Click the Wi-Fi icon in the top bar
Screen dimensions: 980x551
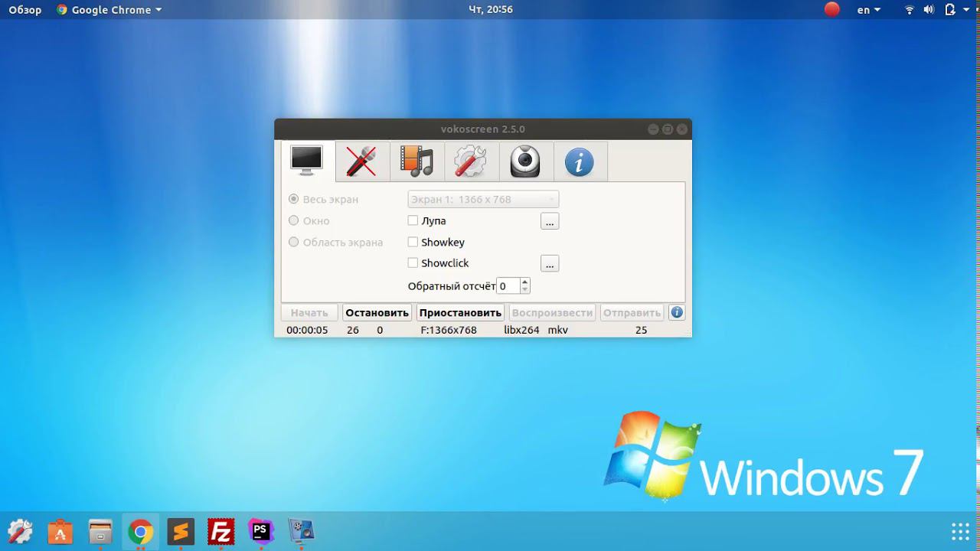910,10
